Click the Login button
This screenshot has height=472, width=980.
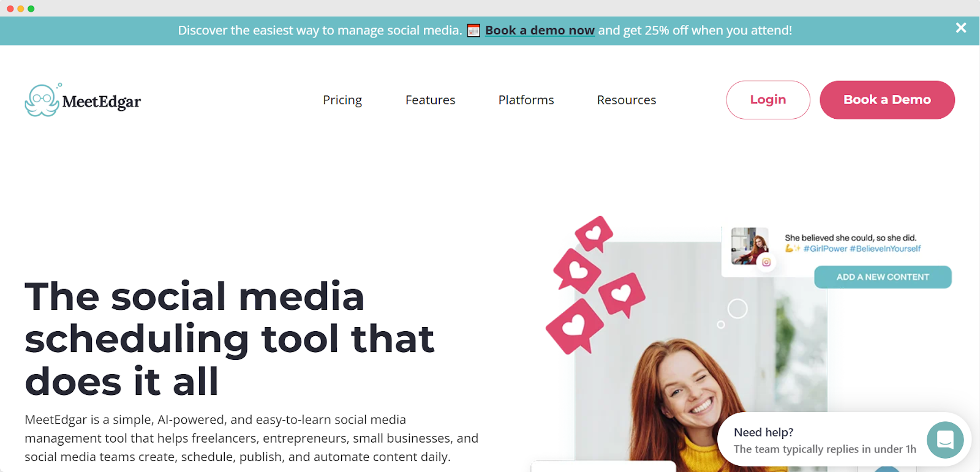point(768,100)
